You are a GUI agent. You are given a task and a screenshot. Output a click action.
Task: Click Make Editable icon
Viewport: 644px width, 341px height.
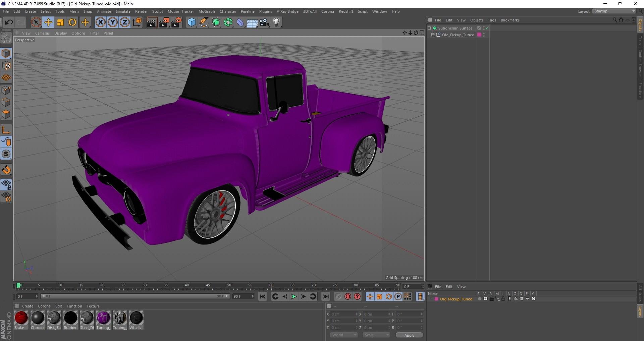6,38
